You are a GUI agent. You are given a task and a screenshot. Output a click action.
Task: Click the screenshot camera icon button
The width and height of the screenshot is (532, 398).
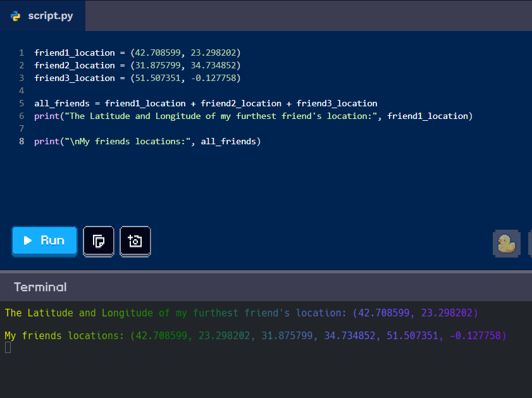135,241
